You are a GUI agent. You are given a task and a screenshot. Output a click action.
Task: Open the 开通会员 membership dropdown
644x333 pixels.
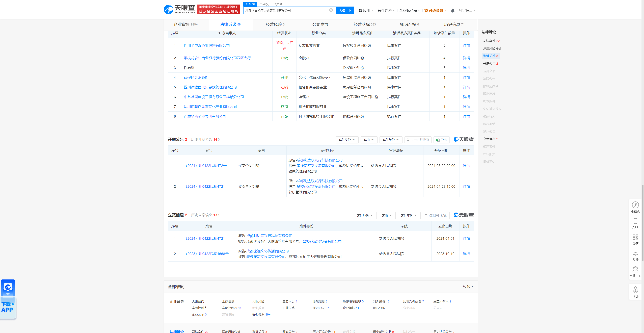pos(435,10)
